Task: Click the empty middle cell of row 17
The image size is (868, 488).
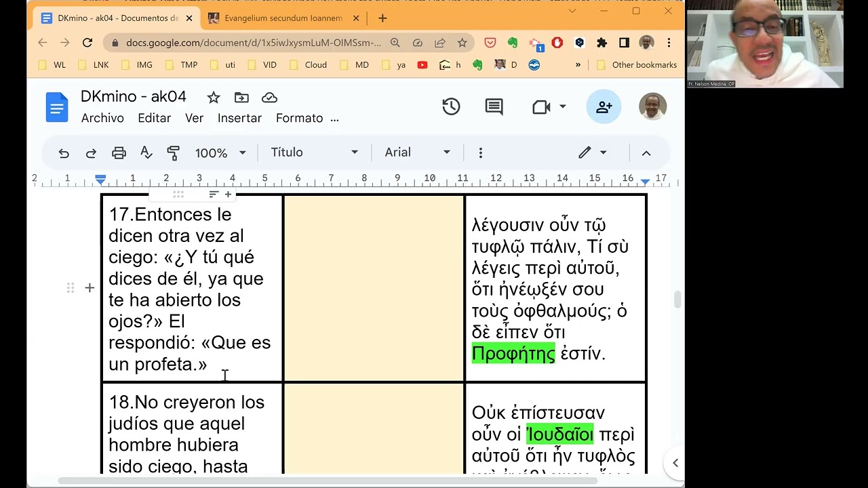Action: coord(374,288)
